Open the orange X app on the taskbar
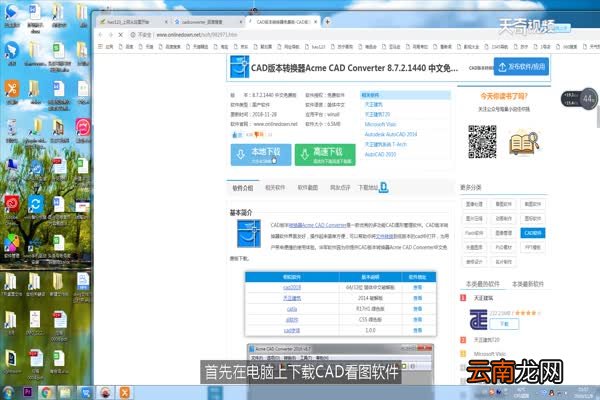The width and height of the screenshot is (600, 400). (x=124, y=392)
